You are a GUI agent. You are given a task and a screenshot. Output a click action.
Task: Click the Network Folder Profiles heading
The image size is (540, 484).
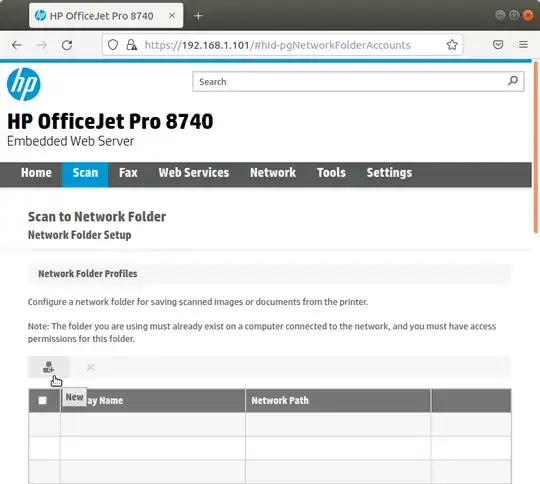point(87,274)
